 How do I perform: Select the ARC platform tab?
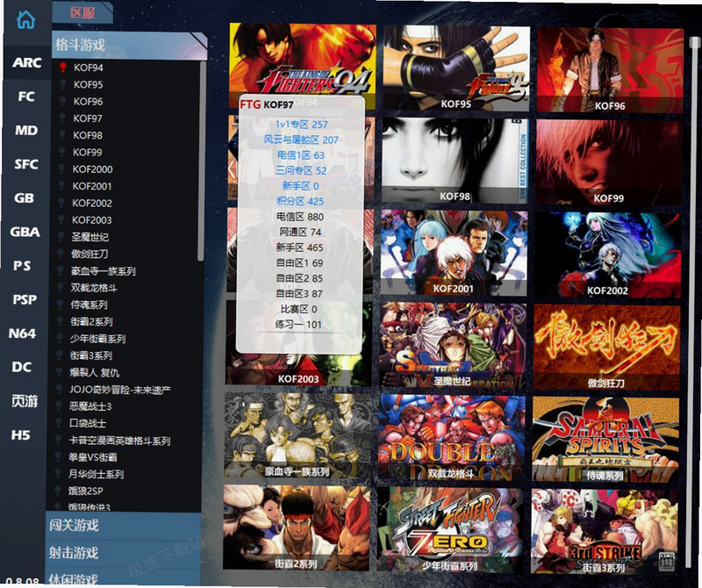pyautogui.click(x=27, y=62)
